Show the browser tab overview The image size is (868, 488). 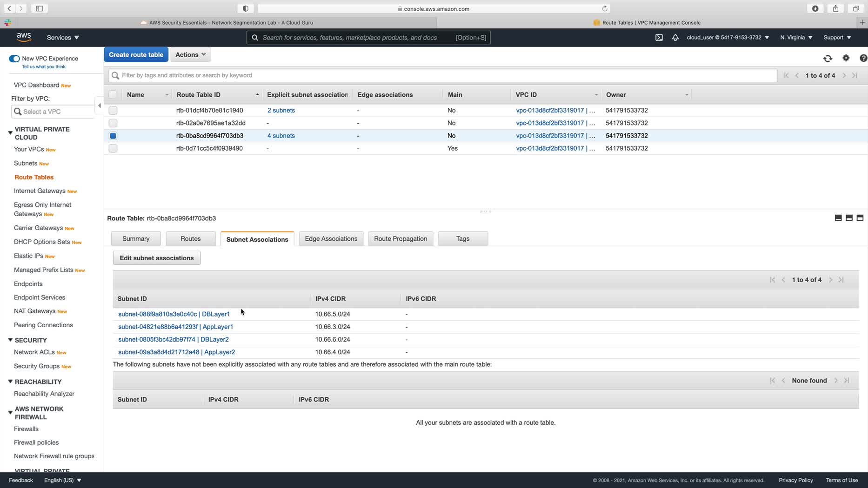coord(855,8)
